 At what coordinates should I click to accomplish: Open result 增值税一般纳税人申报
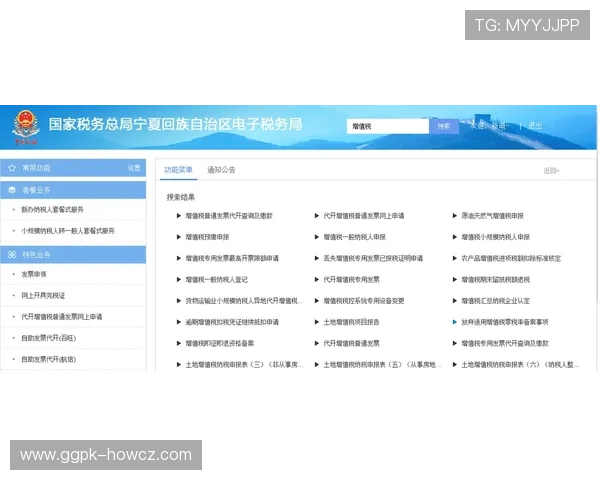(354, 237)
